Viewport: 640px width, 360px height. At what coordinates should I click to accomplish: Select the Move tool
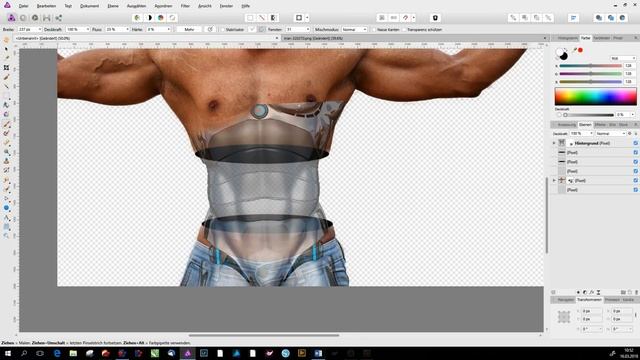(6, 49)
